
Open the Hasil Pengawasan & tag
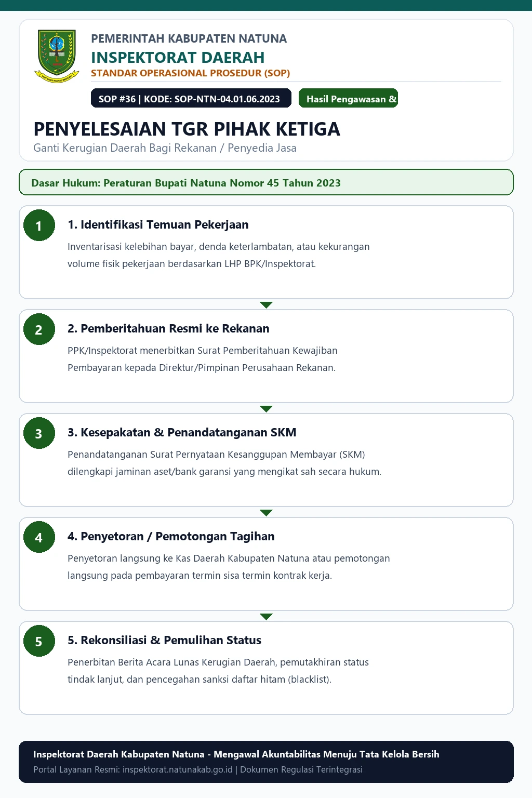(348, 99)
